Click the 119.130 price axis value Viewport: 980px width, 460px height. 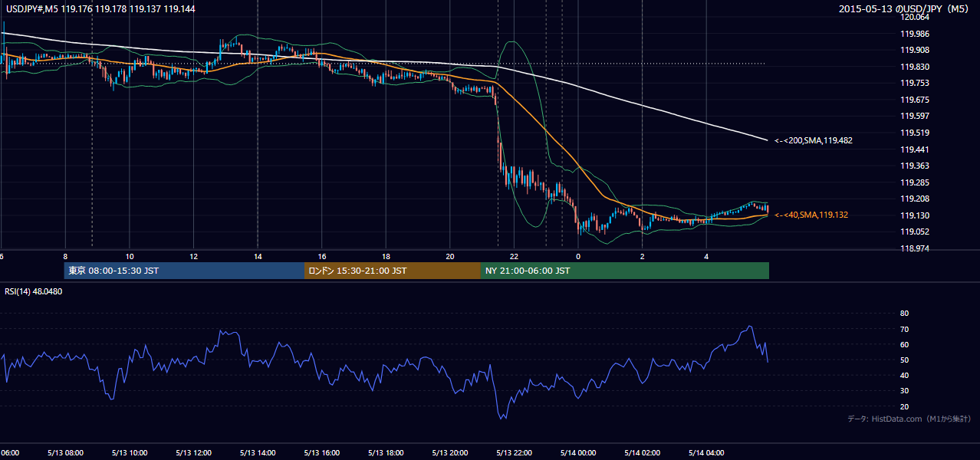coord(914,215)
